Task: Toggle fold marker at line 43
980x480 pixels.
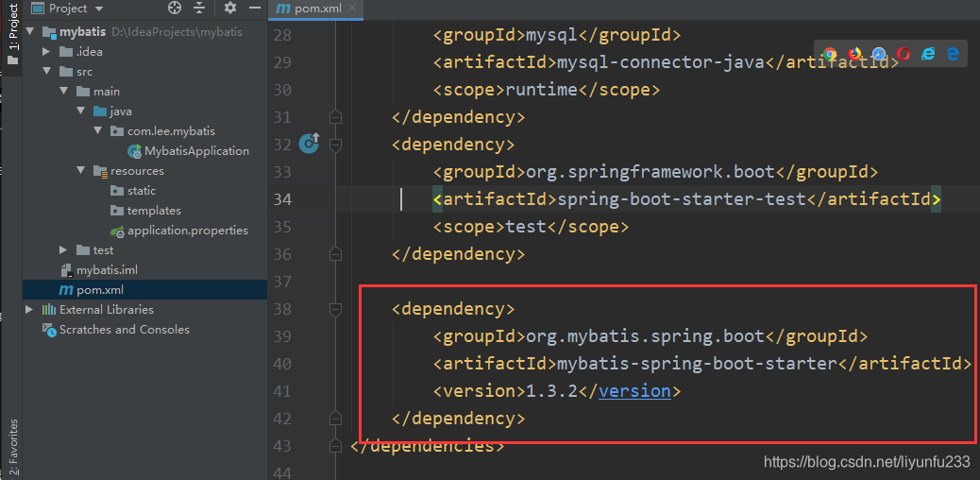Action: 335,446
